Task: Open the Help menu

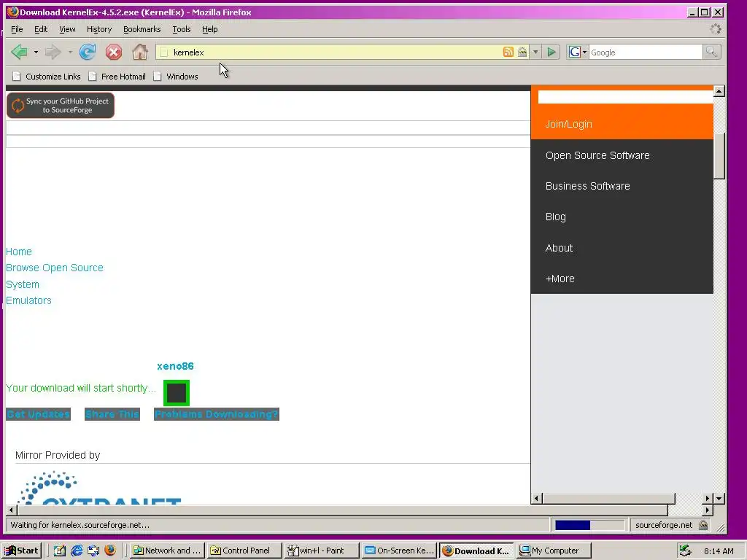Action: coord(209,29)
